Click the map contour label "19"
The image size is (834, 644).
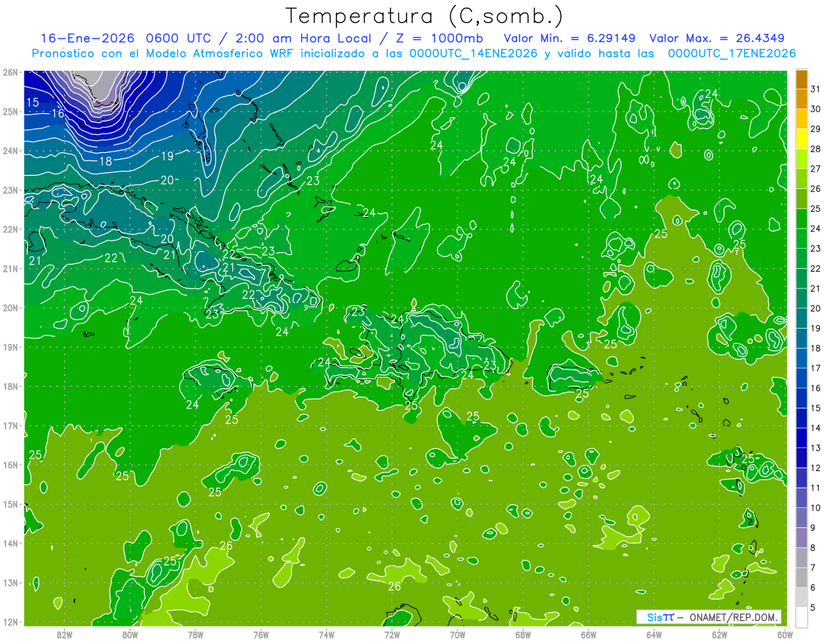coord(167,156)
